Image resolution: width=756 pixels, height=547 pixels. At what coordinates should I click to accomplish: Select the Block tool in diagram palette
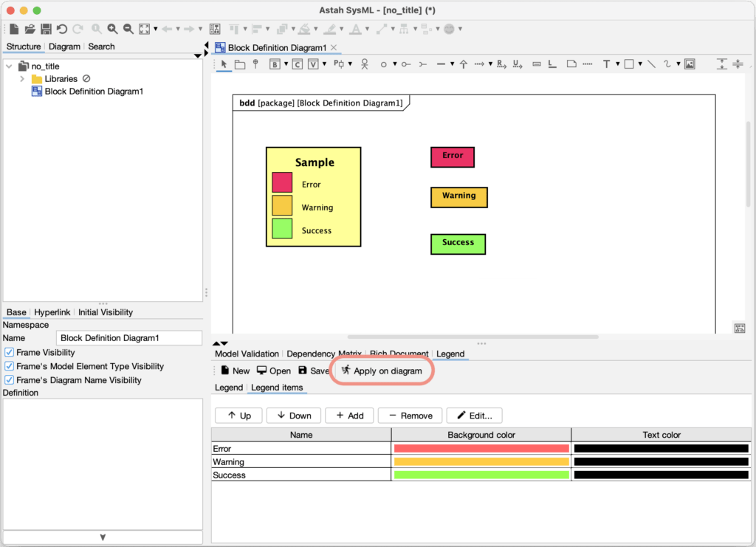click(275, 64)
